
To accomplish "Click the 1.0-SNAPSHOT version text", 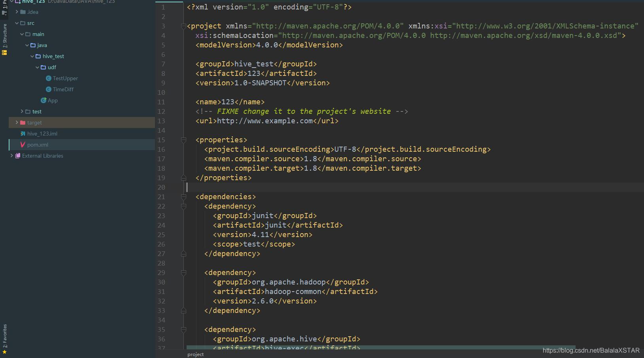I will (261, 83).
